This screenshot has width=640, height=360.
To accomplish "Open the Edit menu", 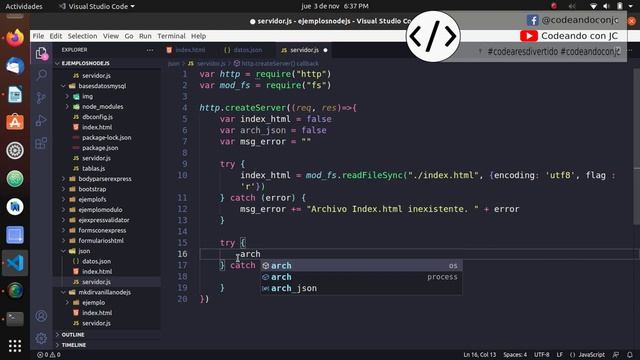I will pos(56,36).
